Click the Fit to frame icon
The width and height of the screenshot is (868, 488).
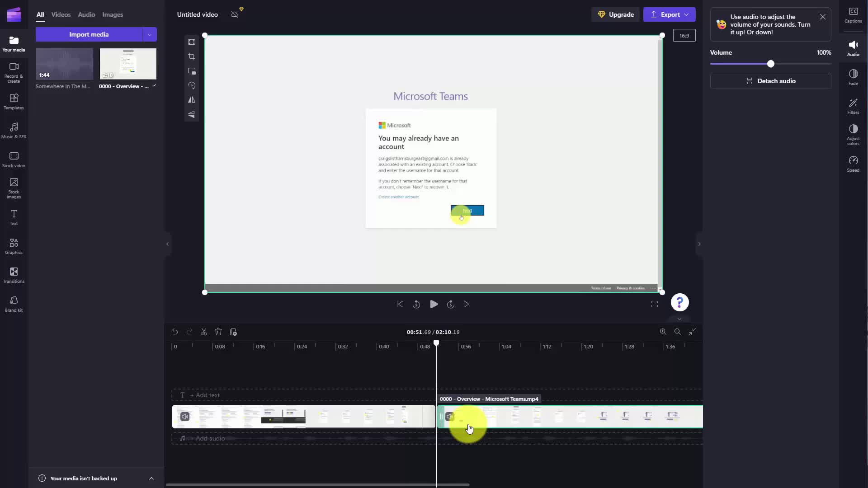click(x=192, y=42)
